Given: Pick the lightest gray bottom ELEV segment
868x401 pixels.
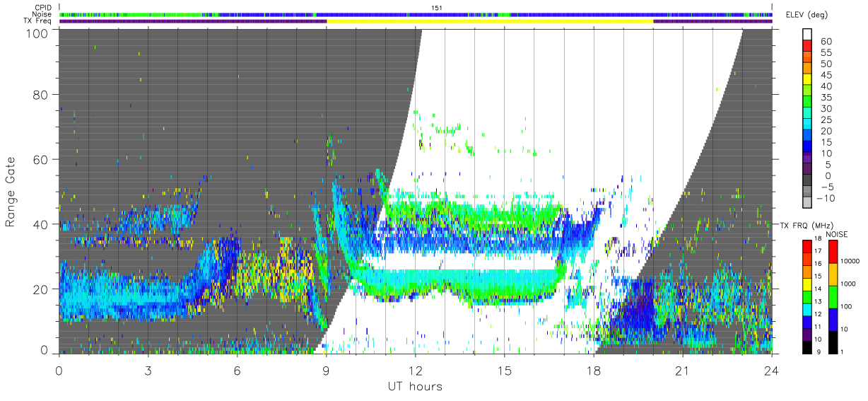Looking at the screenshot, I should 809,204.
